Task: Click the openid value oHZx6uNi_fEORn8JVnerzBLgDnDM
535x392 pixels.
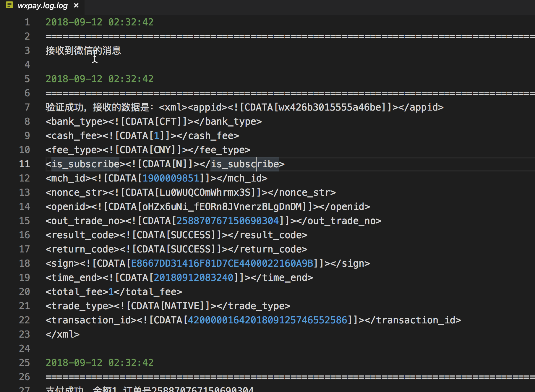Action: tap(222, 207)
